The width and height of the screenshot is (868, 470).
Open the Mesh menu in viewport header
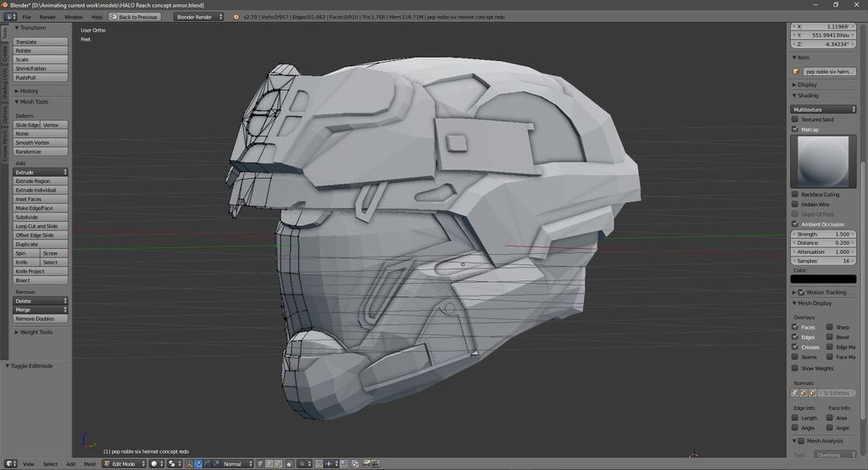pyautogui.click(x=89, y=464)
